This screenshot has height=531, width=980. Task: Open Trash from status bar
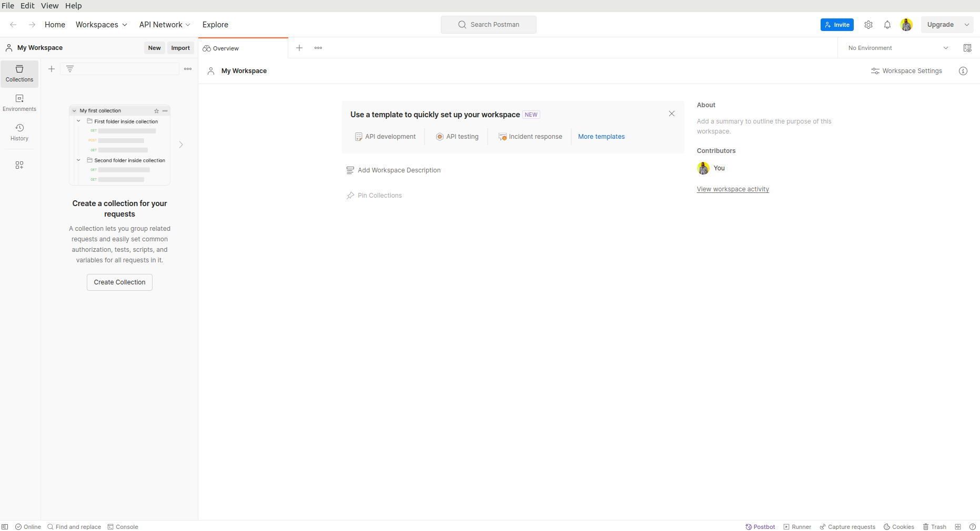click(x=935, y=527)
